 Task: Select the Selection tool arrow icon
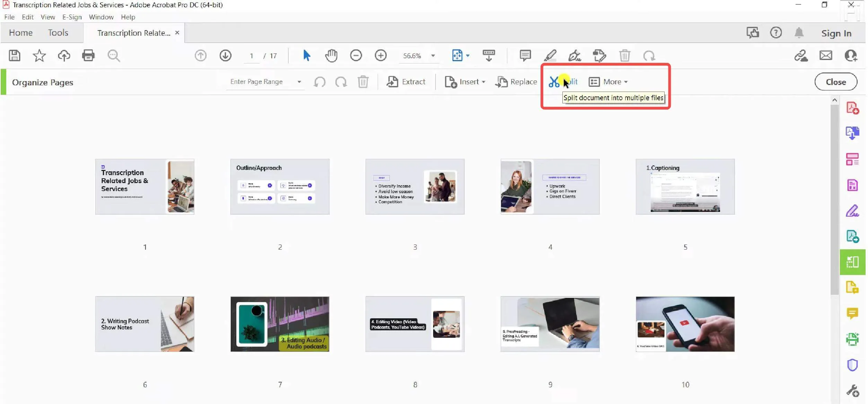pos(306,55)
